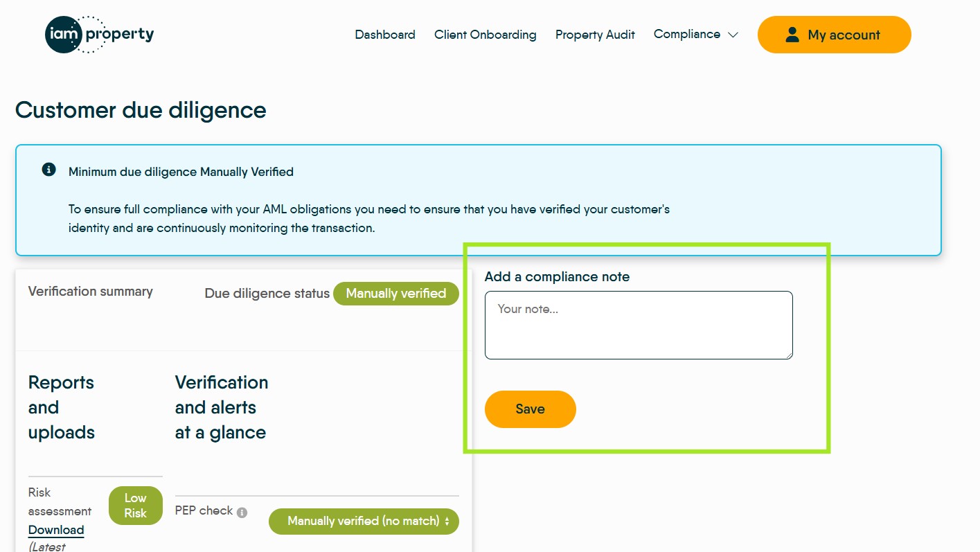Click the Reports and uploads heading

pyautogui.click(x=62, y=407)
